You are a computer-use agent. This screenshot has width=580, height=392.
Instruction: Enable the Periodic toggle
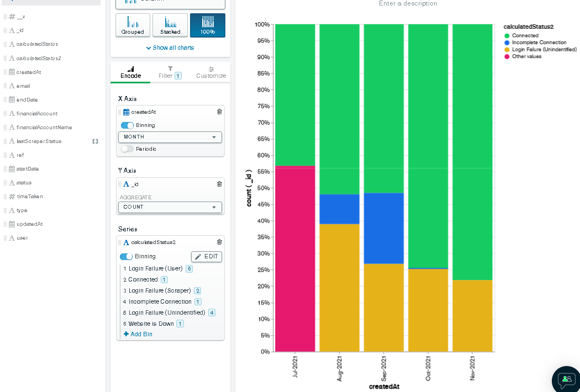point(127,149)
